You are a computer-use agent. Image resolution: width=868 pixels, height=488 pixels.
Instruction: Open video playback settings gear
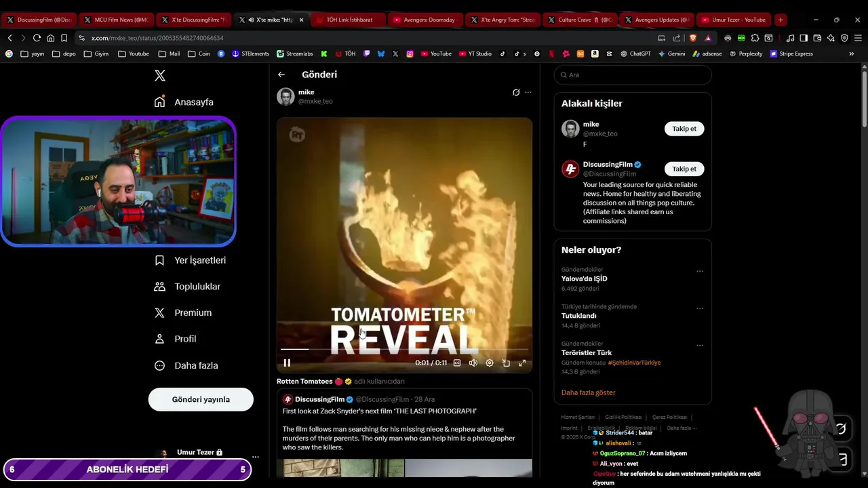pos(490,363)
